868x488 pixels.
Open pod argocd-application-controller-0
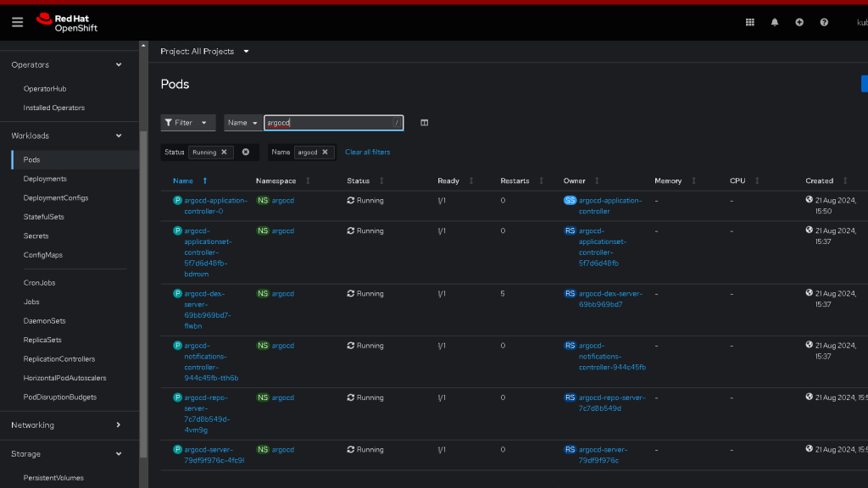pyautogui.click(x=216, y=206)
